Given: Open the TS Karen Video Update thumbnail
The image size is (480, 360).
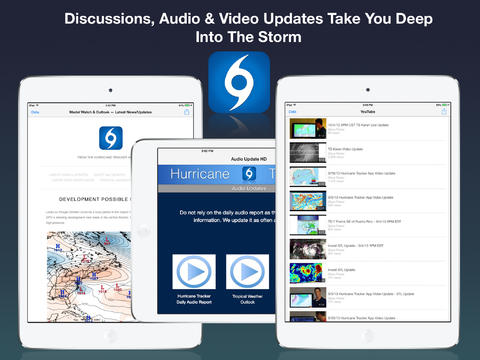Looking at the screenshot, I should click(308, 153).
